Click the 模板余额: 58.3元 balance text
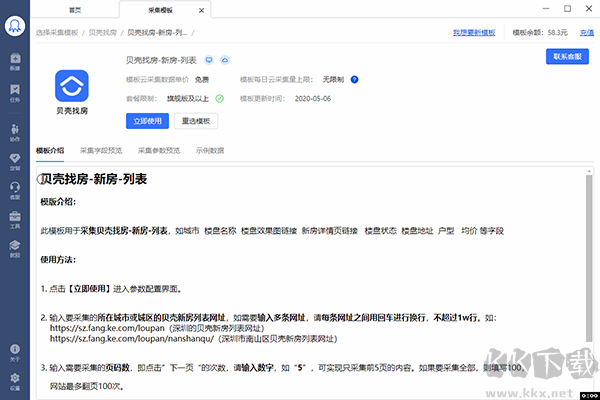 (x=540, y=33)
